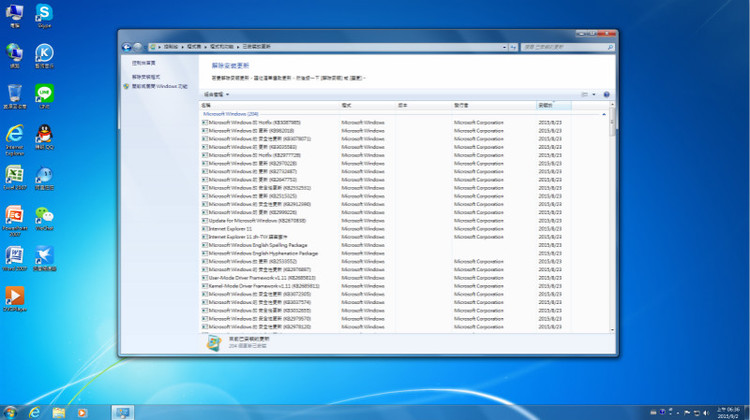Open the Organize dropdown menu
This screenshot has height=420, width=750.
pos(217,94)
